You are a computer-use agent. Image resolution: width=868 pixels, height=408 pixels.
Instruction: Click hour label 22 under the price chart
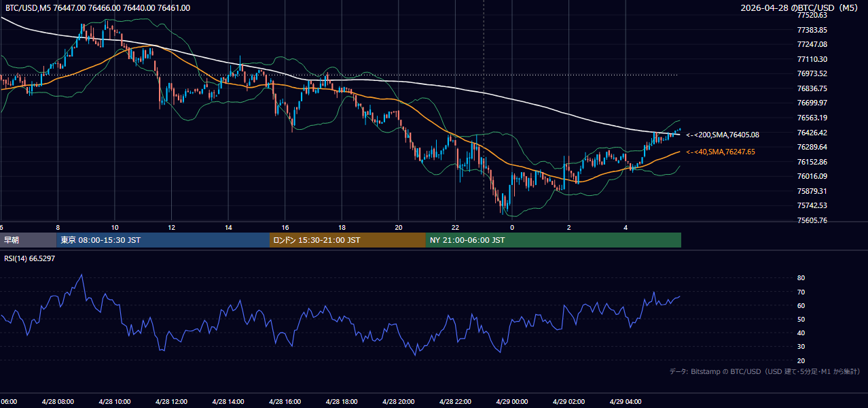click(455, 228)
